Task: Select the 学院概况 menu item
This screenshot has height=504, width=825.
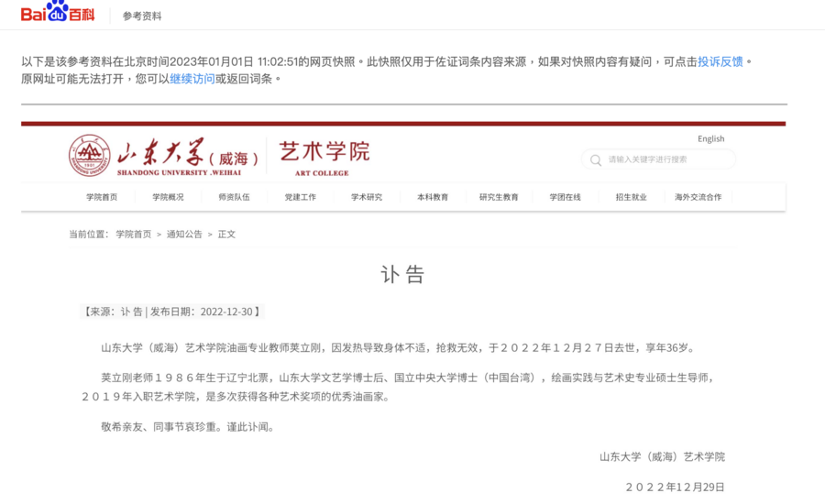Action: (x=168, y=197)
